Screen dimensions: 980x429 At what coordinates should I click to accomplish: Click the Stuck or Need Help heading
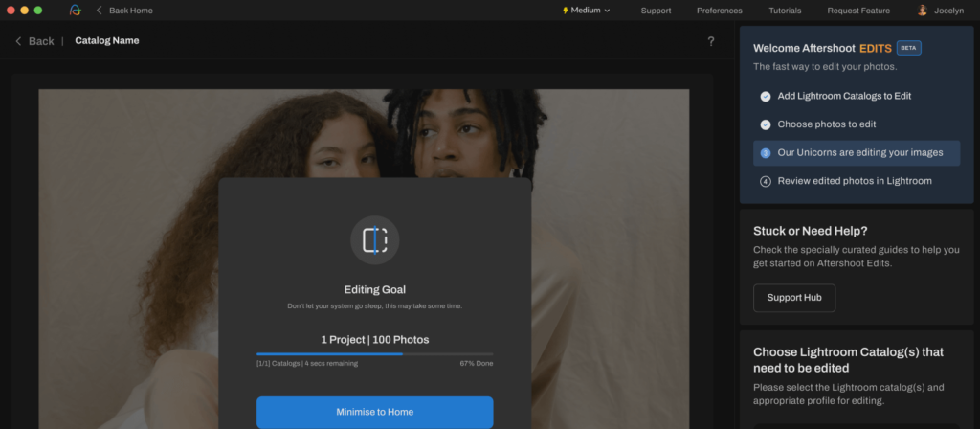click(810, 231)
